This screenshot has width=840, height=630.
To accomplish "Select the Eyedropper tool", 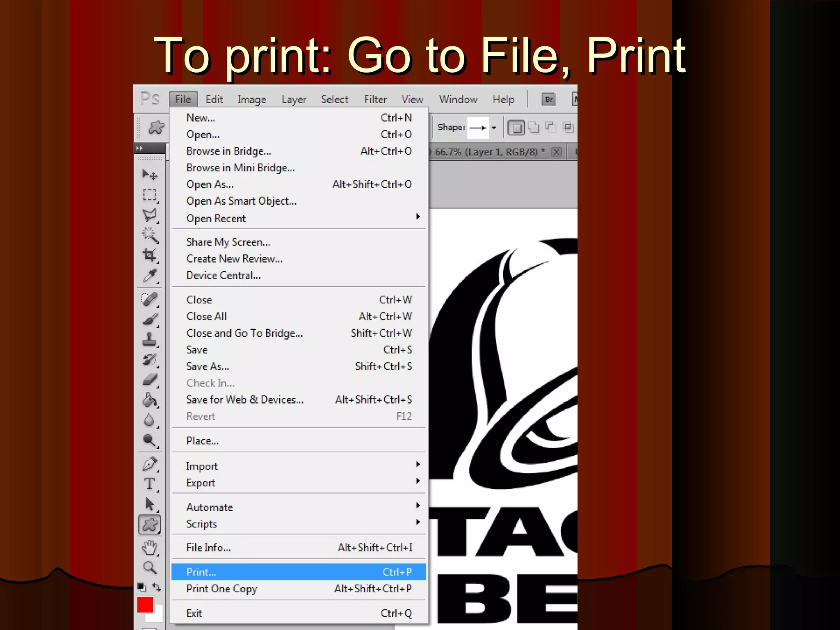I will [x=150, y=275].
